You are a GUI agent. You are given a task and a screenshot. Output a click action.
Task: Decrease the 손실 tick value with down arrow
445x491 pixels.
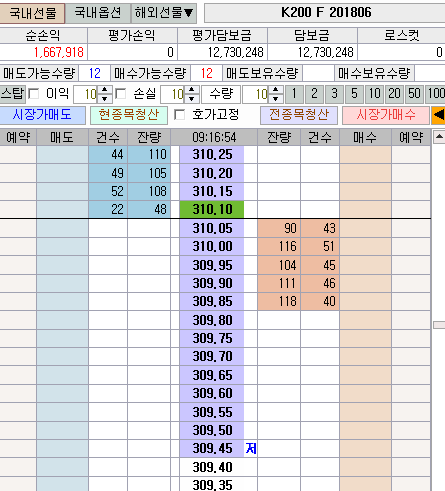(192, 99)
